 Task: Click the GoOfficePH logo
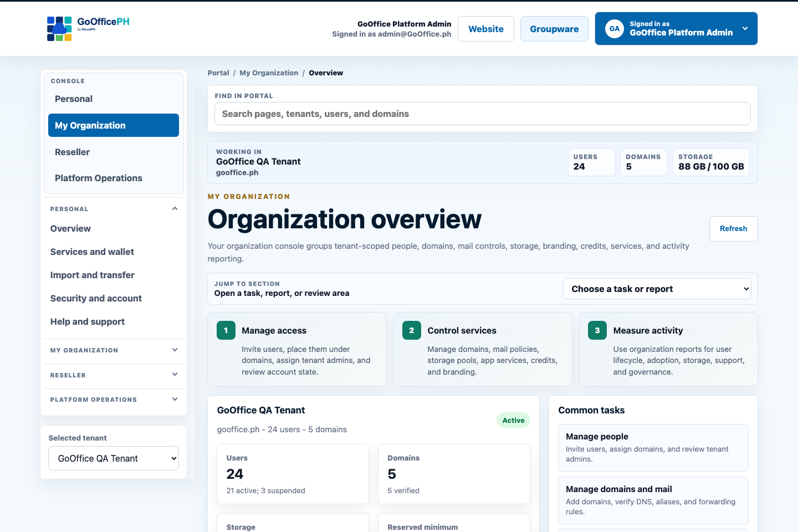[x=88, y=29]
